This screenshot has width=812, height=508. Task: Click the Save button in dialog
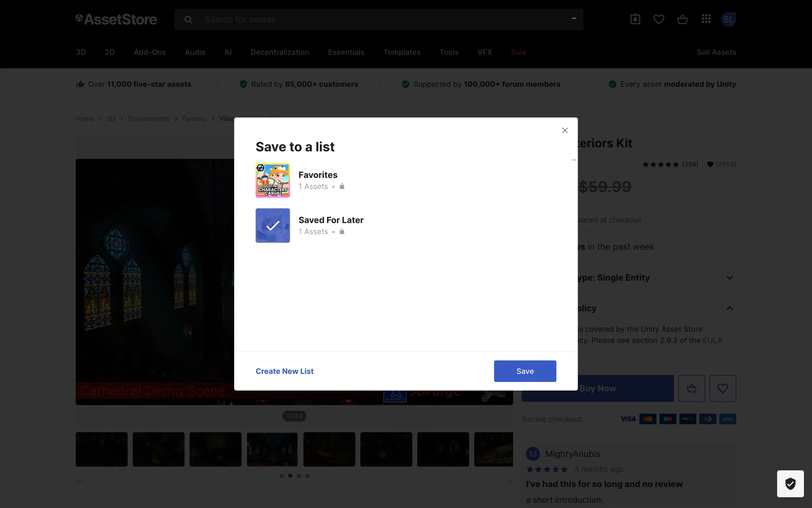[x=525, y=371]
